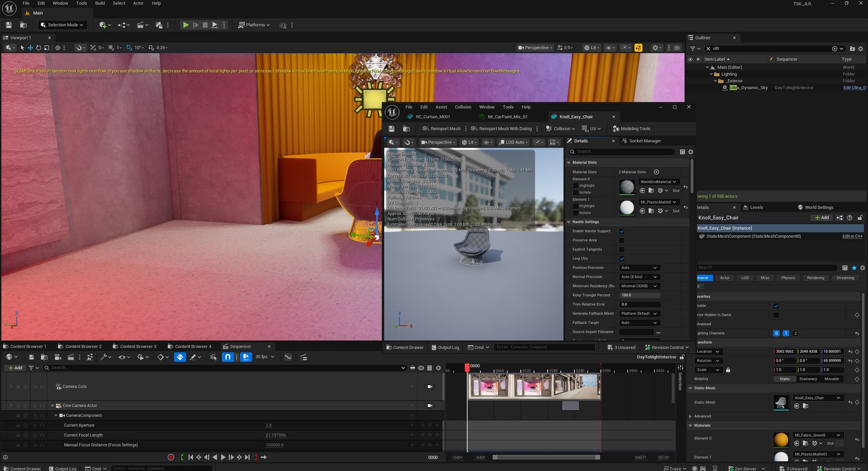Viewport: 868px width, 471px height.
Task: Toggle Sequencer snapping magnet icon
Action: (228, 357)
